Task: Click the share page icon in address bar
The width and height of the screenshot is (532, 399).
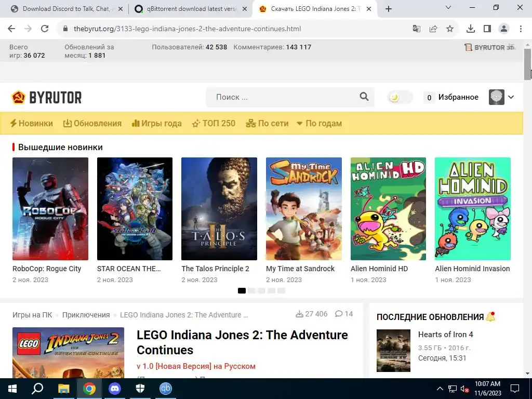Action: pyautogui.click(x=433, y=29)
